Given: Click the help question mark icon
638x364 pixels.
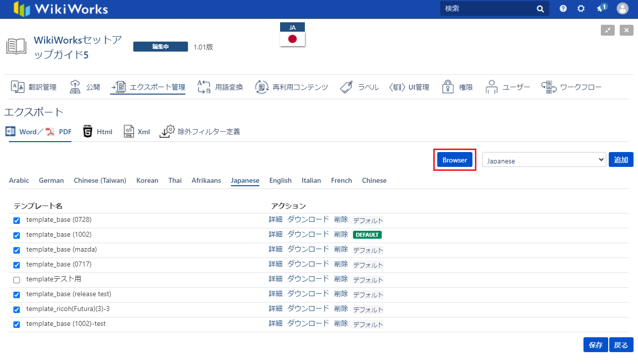Looking at the screenshot, I should coord(563,8).
